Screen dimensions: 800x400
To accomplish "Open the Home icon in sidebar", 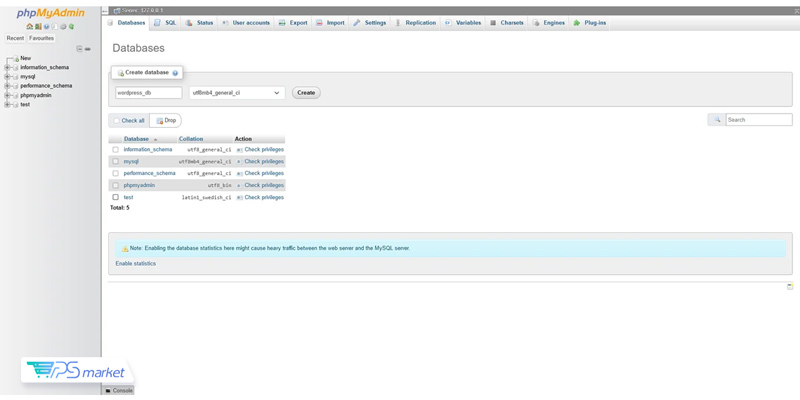I will click(x=30, y=27).
